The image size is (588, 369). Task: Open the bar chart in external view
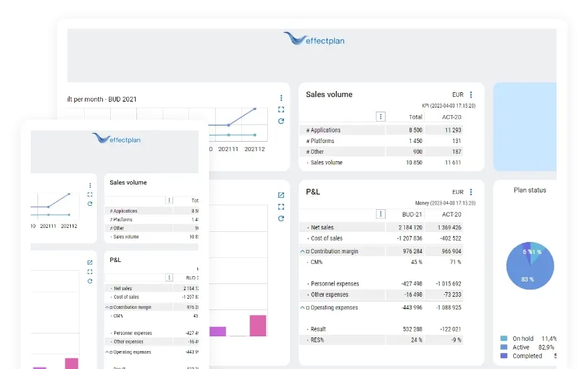(x=281, y=195)
